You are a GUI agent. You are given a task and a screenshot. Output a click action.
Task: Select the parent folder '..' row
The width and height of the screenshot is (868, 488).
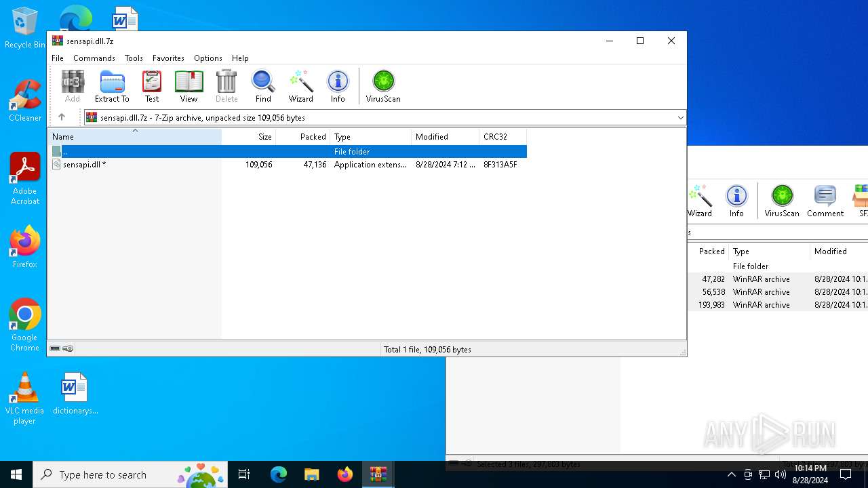coord(287,152)
